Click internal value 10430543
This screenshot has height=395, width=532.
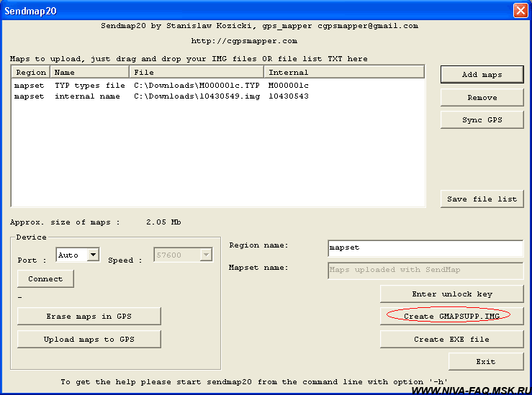tap(289, 96)
